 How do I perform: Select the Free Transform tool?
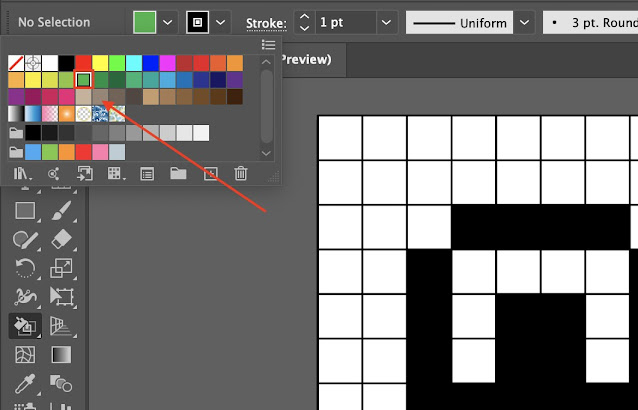click(62, 297)
